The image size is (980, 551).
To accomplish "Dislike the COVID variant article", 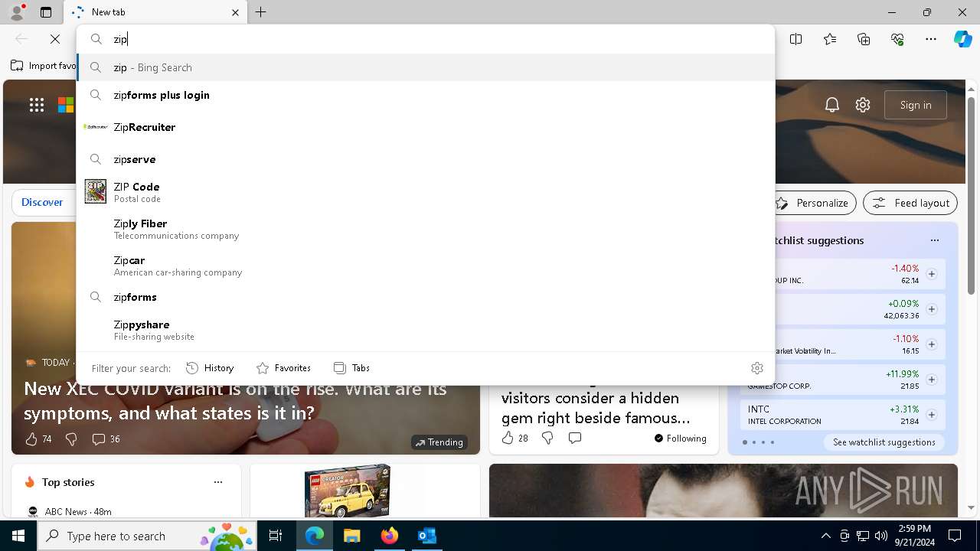I will 71,439.
